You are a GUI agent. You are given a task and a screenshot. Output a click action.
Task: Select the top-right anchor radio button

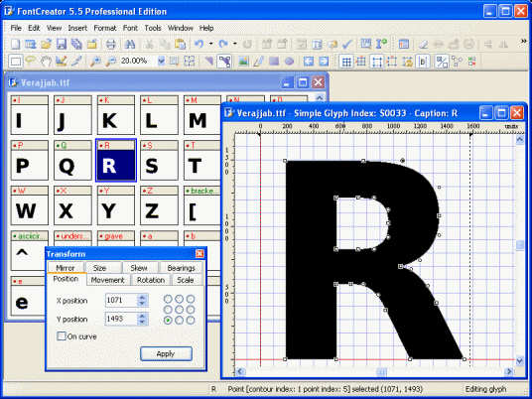[191, 299]
